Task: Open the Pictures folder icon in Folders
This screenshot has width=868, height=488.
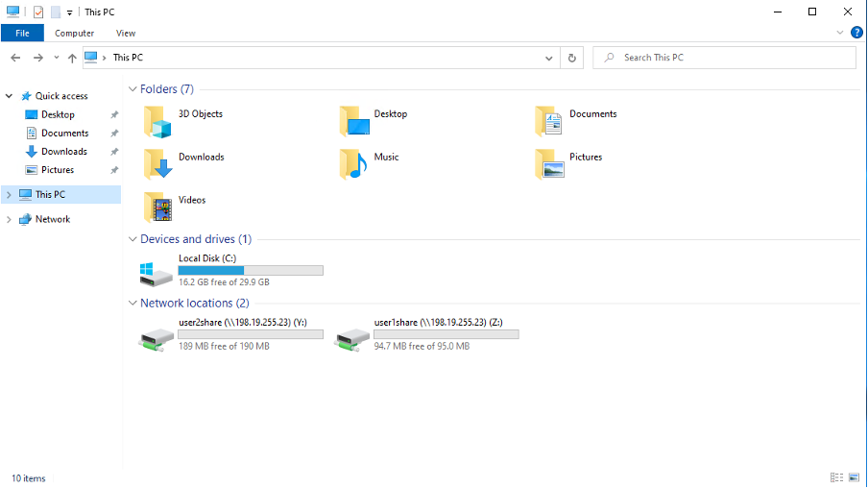Action: click(549, 164)
